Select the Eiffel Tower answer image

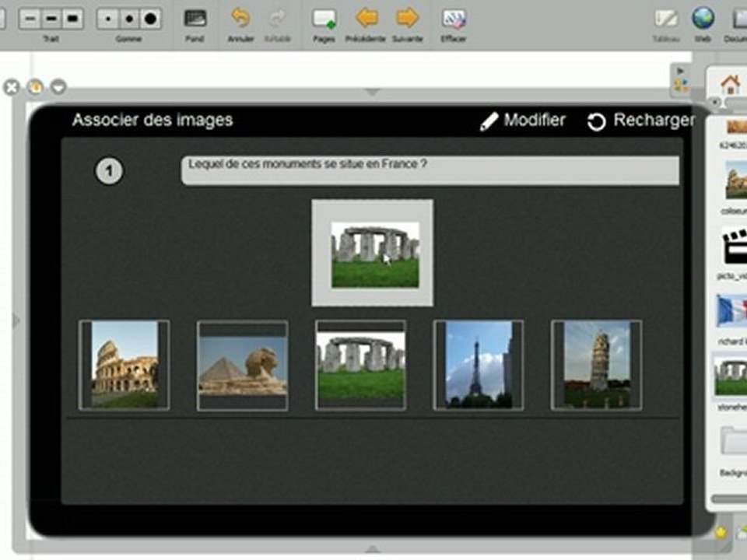pyautogui.click(x=479, y=365)
